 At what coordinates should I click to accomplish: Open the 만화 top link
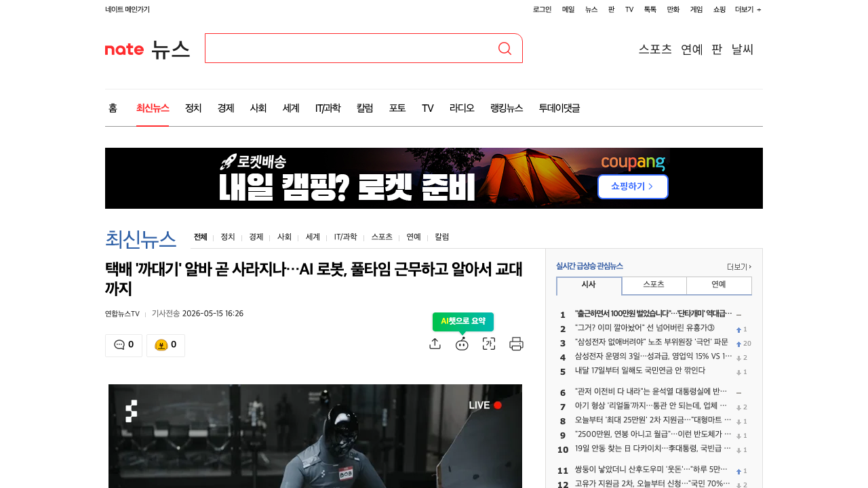[673, 9]
